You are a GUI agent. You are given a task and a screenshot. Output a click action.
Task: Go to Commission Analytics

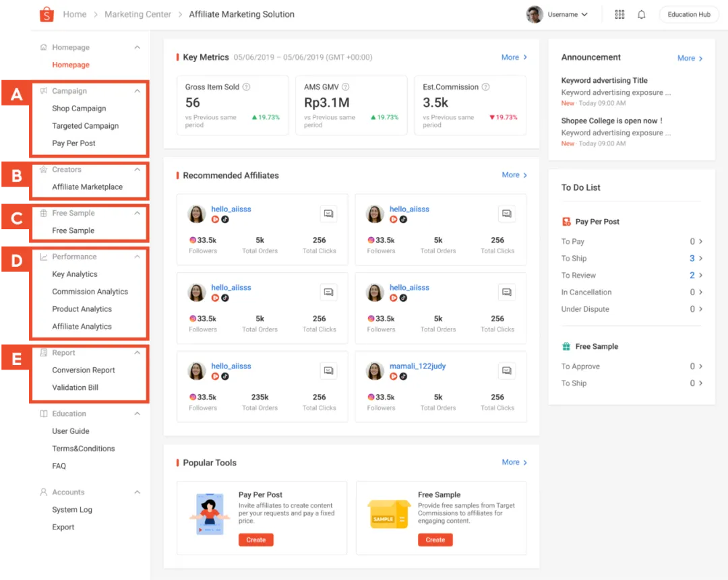click(90, 292)
